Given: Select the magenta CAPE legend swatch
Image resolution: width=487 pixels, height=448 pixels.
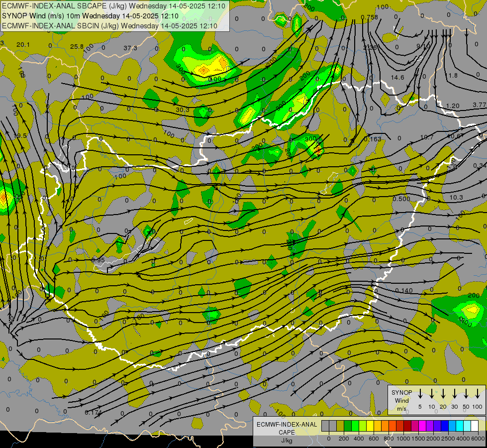Looking at the screenshot, I should click(422, 426).
